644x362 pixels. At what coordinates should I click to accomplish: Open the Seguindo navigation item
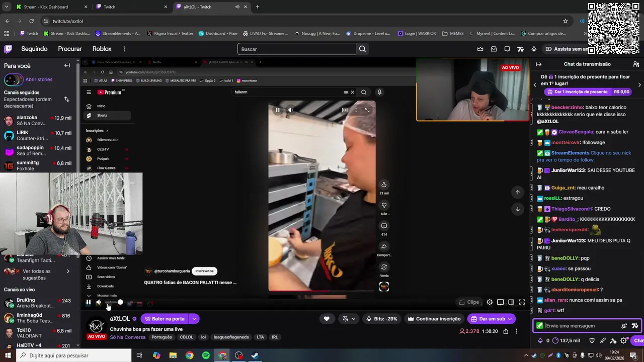[34, 49]
